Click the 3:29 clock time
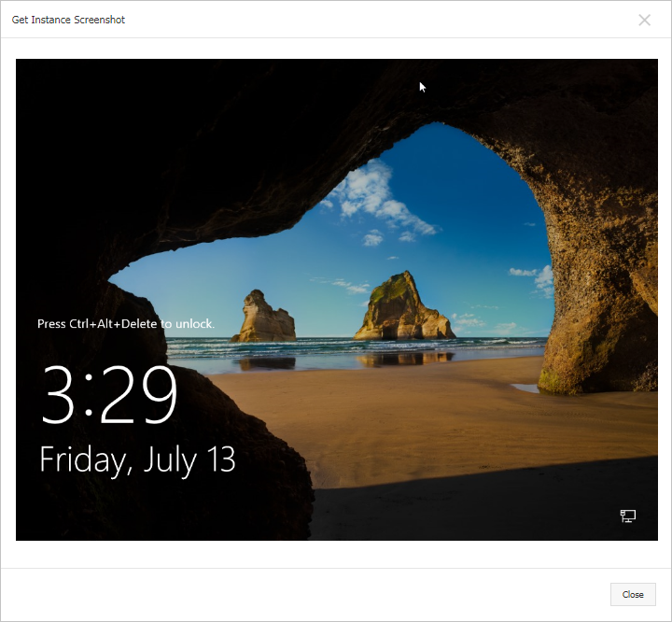This screenshot has width=672, height=622. coord(109,395)
